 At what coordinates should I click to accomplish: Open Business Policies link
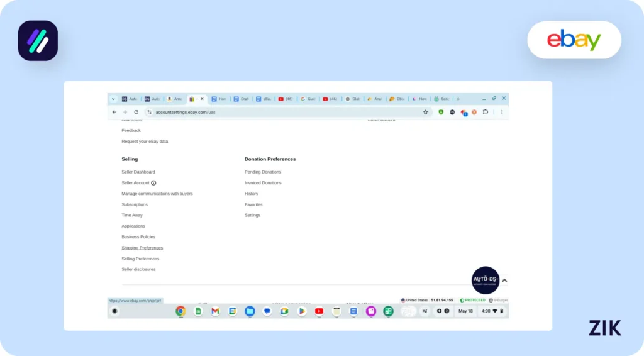tap(138, 237)
